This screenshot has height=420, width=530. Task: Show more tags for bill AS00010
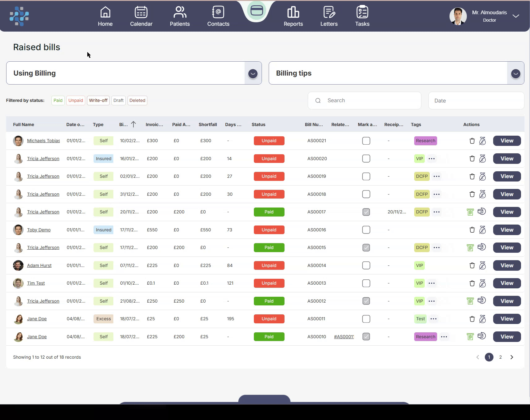point(444,337)
